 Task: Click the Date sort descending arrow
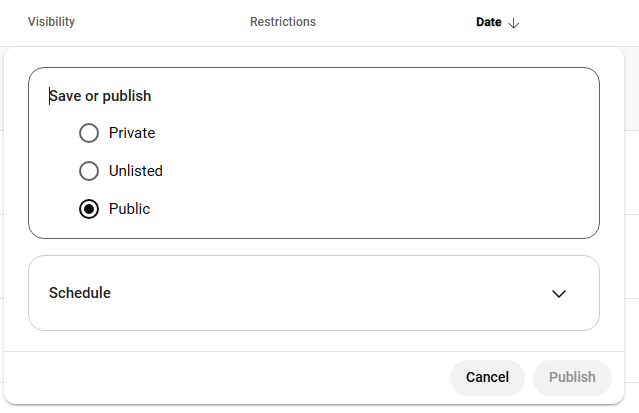point(514,22)
